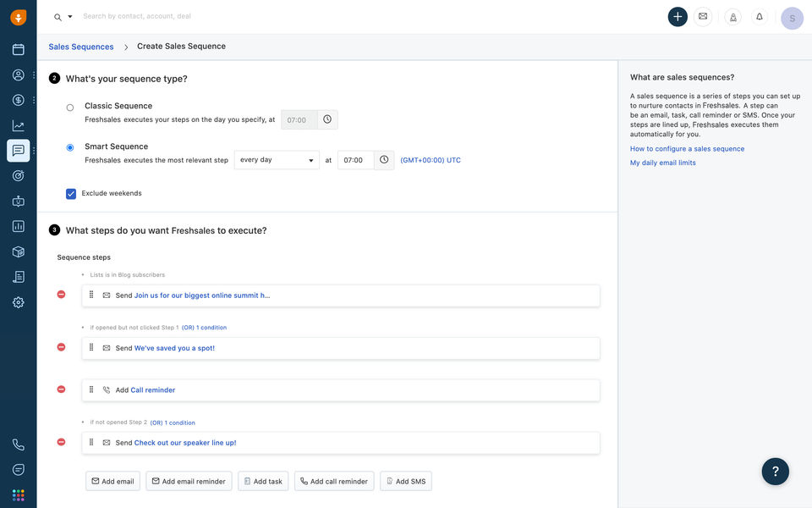812x508 pixels.
Task: Open Conversations item in left sidebar
Action: 19,151
